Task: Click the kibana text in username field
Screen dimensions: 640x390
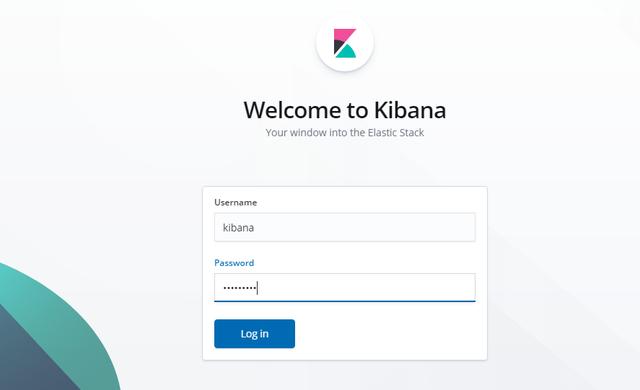Action: pyautogui.click(x=238, y=227)
